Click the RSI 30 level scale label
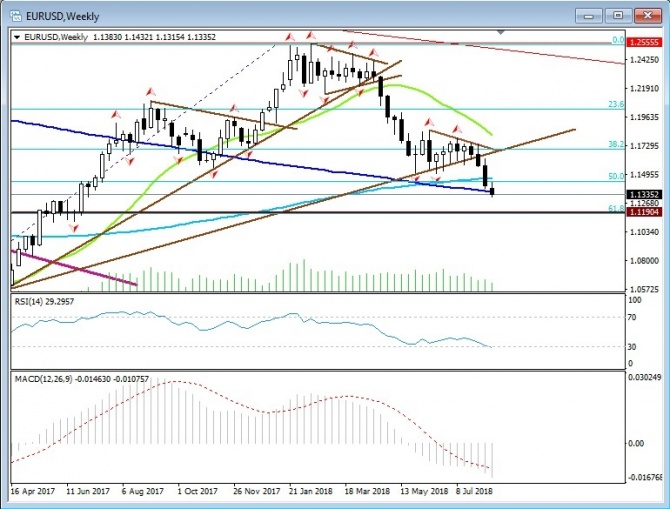 coord(632,347)
